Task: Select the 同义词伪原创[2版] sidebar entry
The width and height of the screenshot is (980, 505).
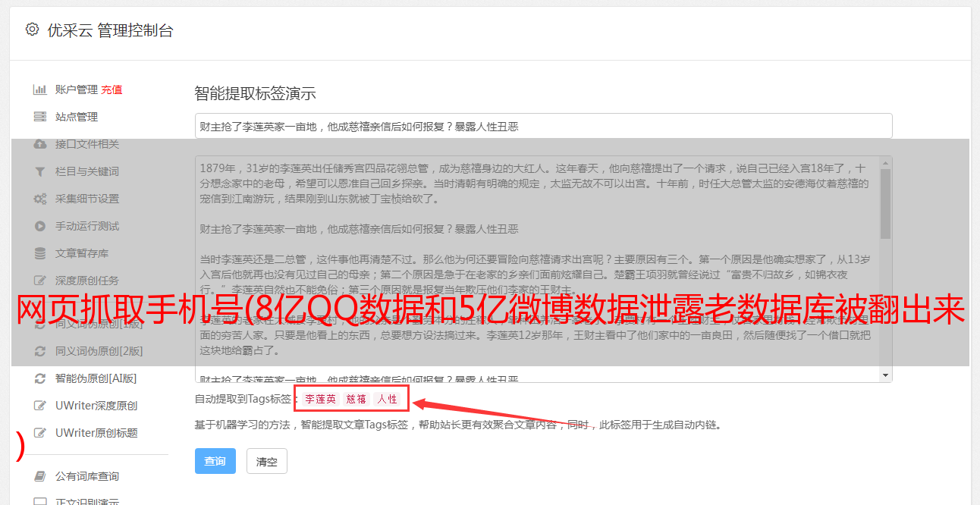Action: click(x=88, y=351)
